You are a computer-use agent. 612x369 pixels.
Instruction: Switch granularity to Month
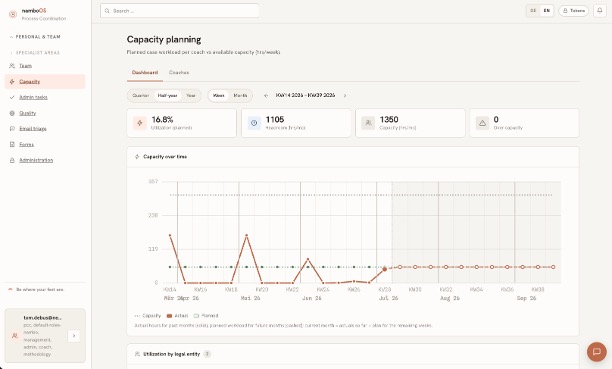[240, 95]
